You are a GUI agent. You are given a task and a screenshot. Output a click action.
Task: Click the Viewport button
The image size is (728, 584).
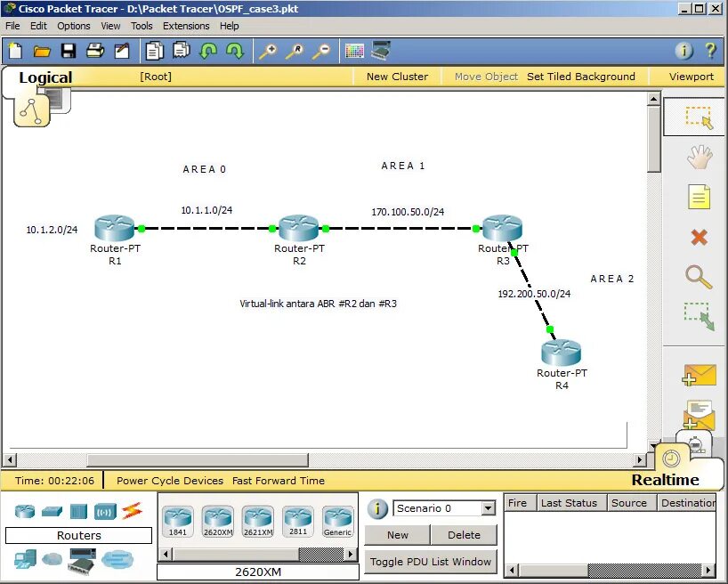pos(692,77)
